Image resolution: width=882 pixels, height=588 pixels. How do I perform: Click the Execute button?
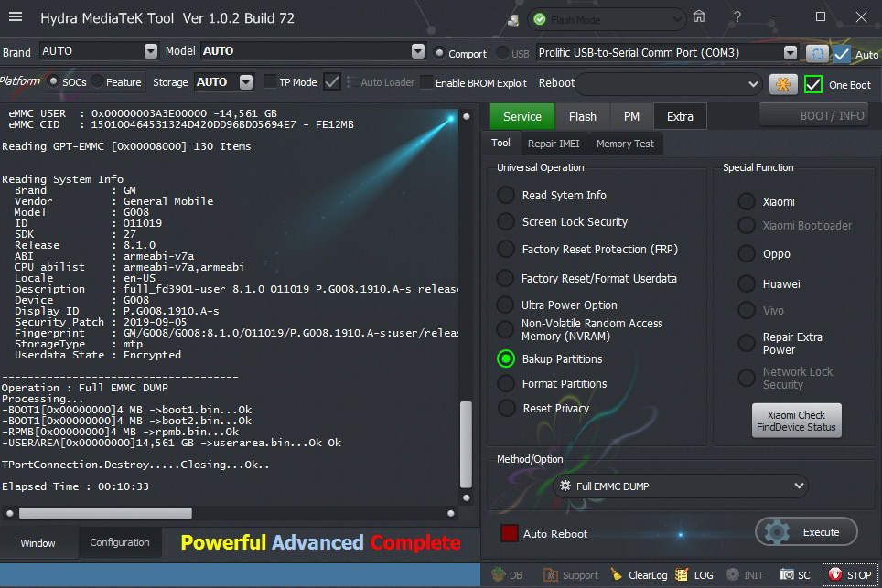pos(806,532)
